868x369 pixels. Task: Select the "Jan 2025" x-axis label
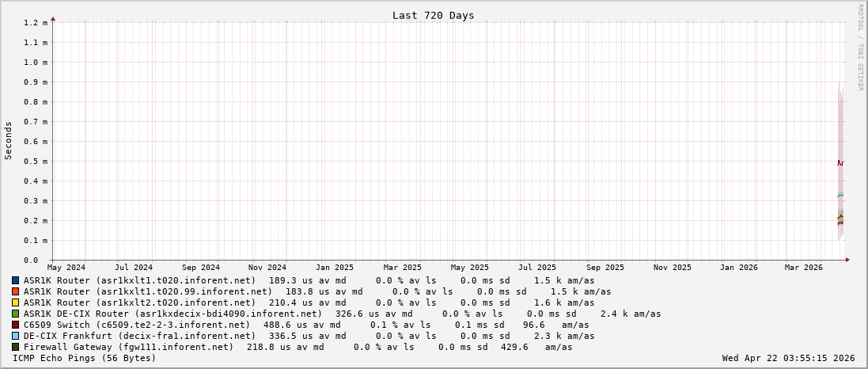coord(335,268)
